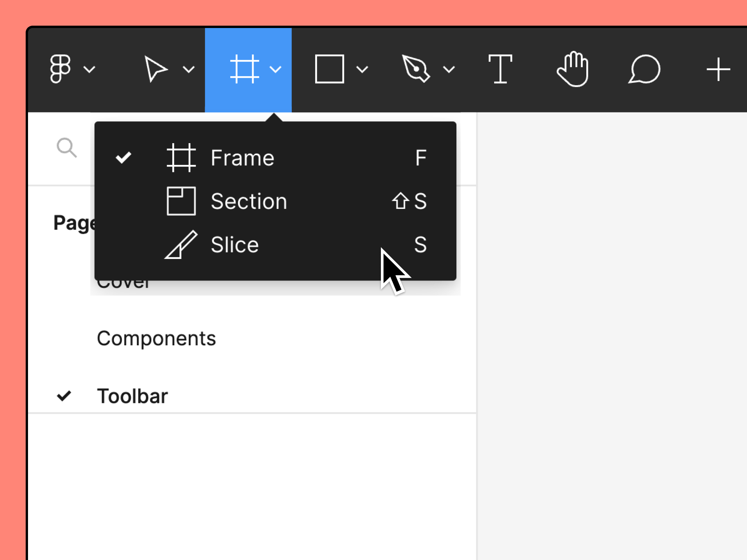
Task: Choose Slice from the dropdown menu
Action: pyautogui.click(x=235, y=245)
